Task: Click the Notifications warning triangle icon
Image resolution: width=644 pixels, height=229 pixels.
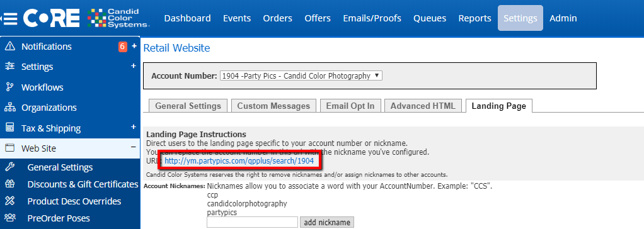Action: point(10,47)
